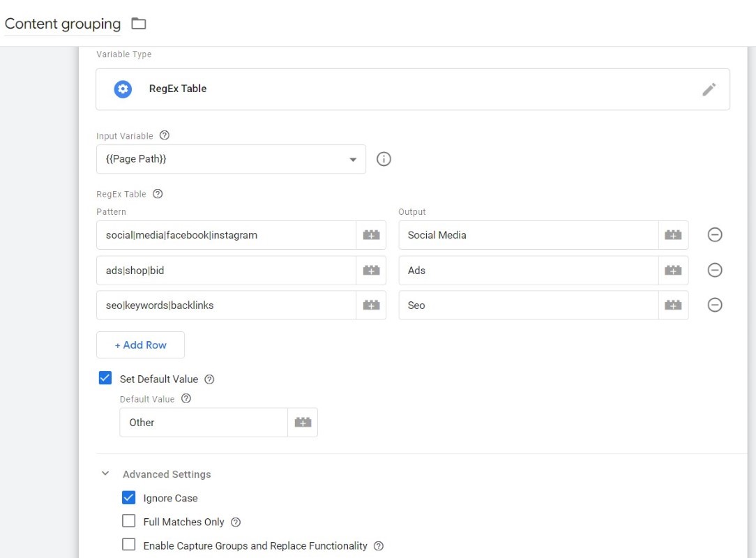Viewport: 756px width, 558px height.
Task: Remove the Ads row
Action: click(715, 270)
